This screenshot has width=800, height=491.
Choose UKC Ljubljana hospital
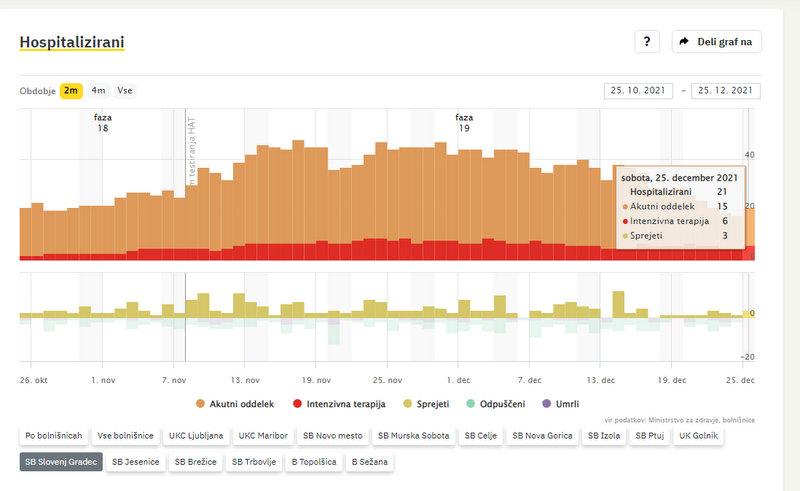point(198,436)
